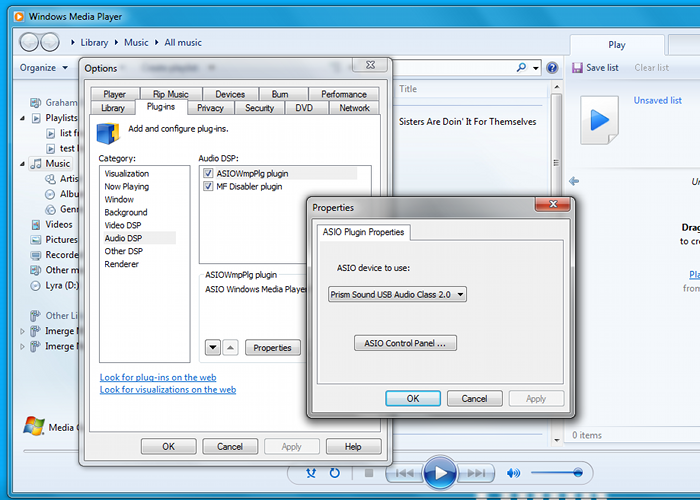Screen dimensions: 700x500
Task: Click the Properties button for plug-in
Action: 272,348
